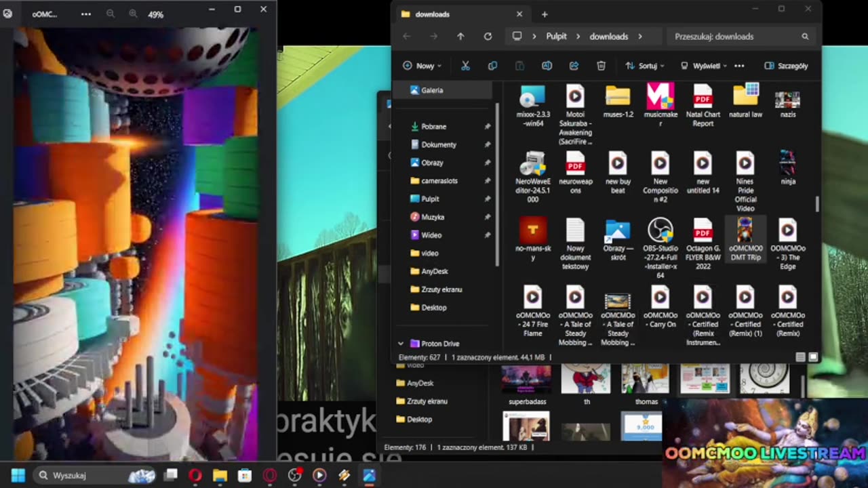Switch to the downloads tab
The image size is (868, 488).
coord(461,14)
